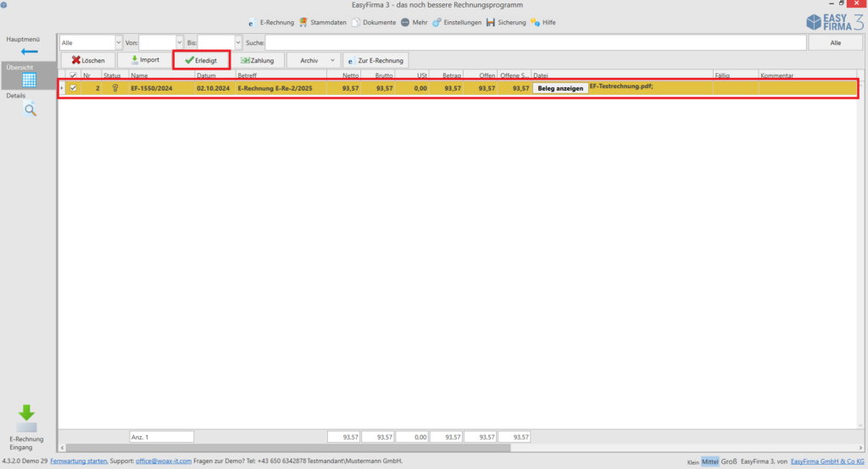Click the Beleg anzeigen button
This screenshot has width=868, height=469.
[560, 88]
